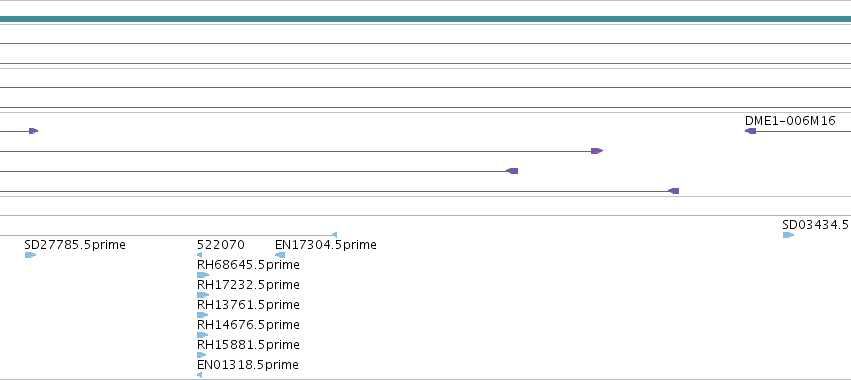
Task: Click the SD03434.5 label
Action: point(815,225)
